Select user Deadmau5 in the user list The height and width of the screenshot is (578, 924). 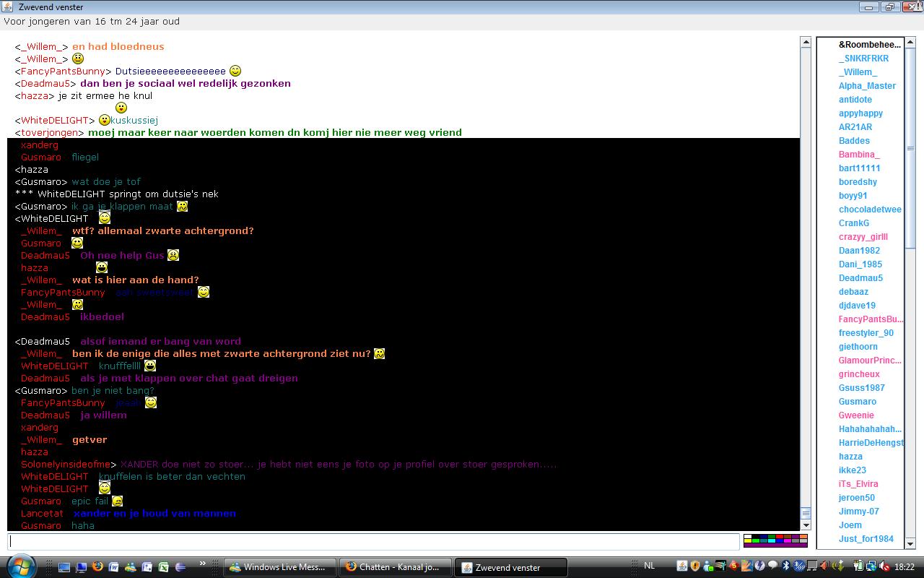pyautogui.click(x=860, y=278)
